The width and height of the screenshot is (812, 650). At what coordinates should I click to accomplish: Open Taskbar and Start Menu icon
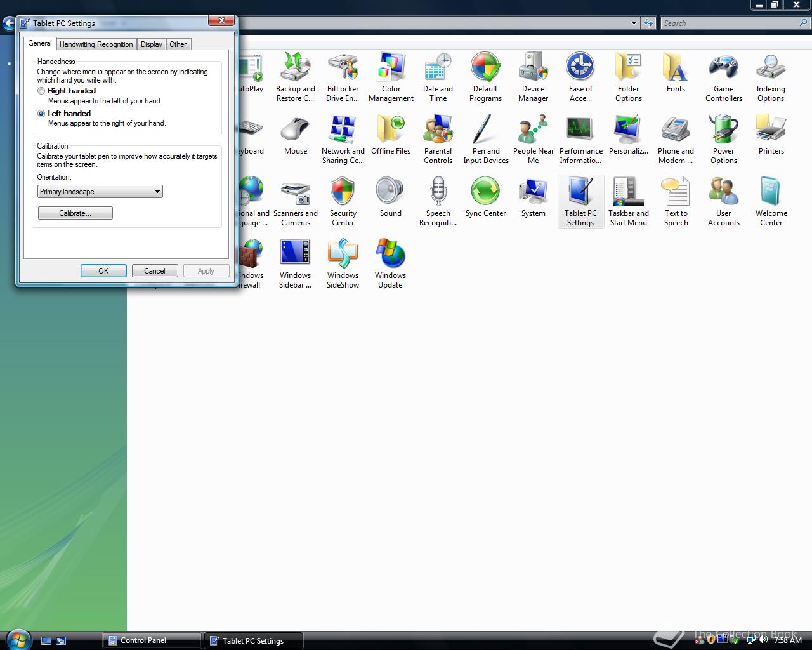pyautogui.click(x=629, y=202)
